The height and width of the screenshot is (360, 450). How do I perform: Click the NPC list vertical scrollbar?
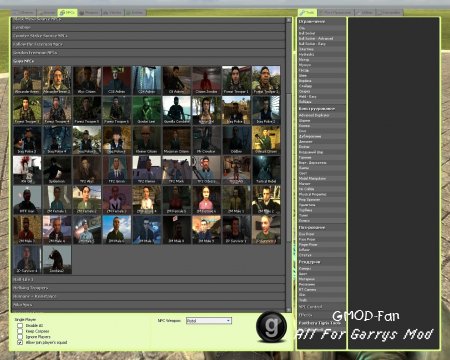289,165
